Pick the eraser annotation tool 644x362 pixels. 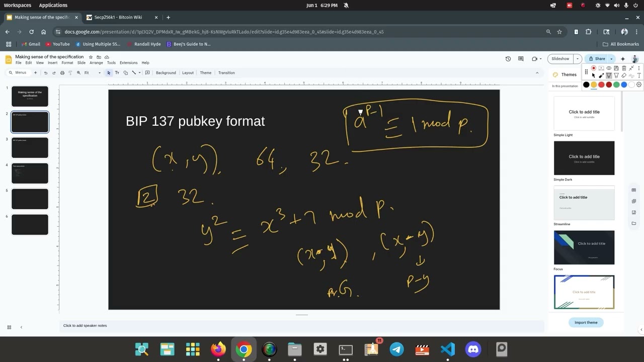[x=624, y=75]
